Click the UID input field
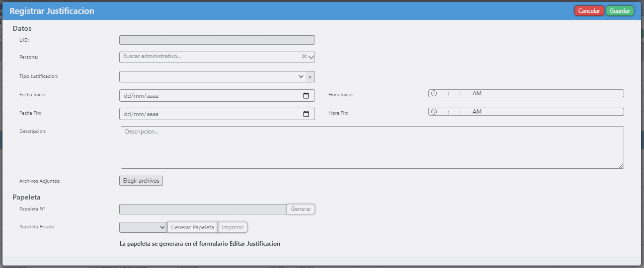 coord(217,40)
